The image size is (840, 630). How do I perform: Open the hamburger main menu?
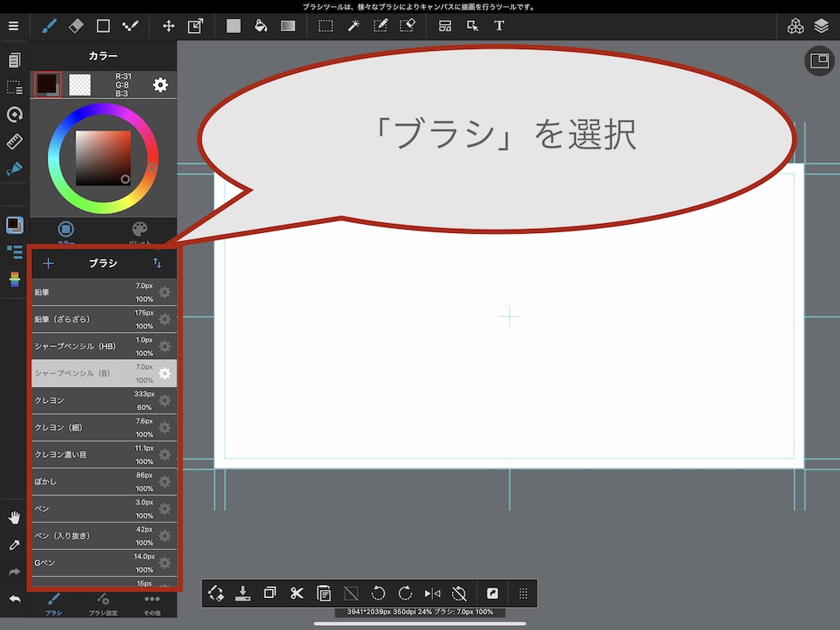[13, 25]
